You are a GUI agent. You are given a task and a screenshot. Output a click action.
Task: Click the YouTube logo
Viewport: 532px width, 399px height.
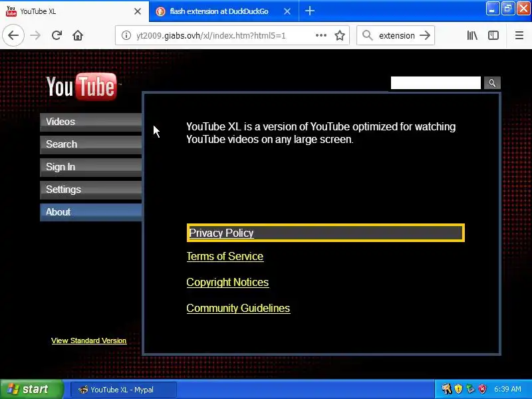82,86
